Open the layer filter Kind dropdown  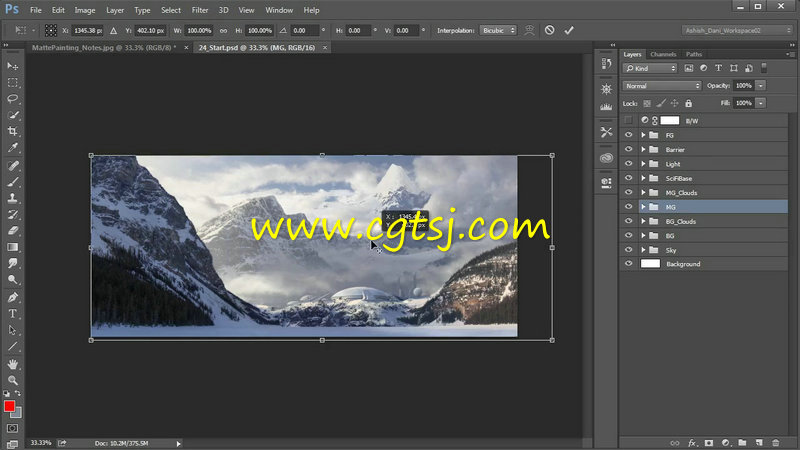point(649,68)
